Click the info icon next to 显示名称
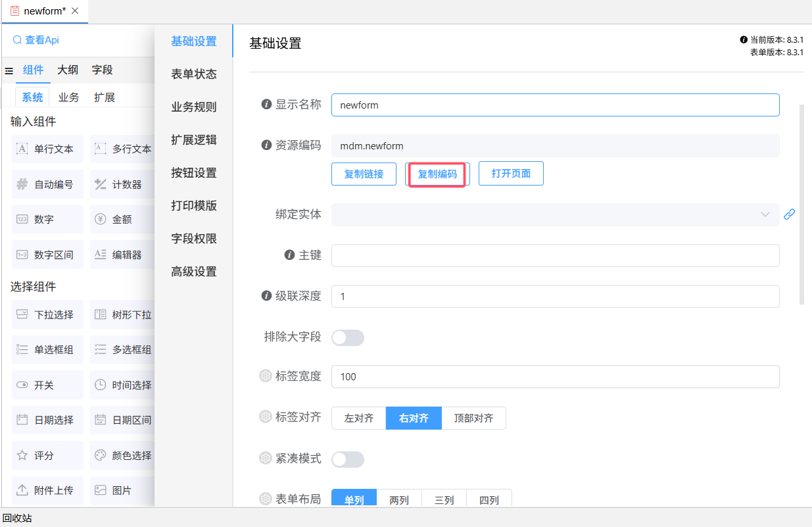Image resolution: width=812 pixels, height=527 pixels. click(266, 105)
